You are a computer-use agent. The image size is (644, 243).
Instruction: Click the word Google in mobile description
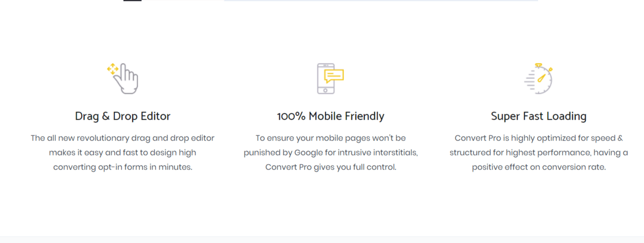point(308,153)
